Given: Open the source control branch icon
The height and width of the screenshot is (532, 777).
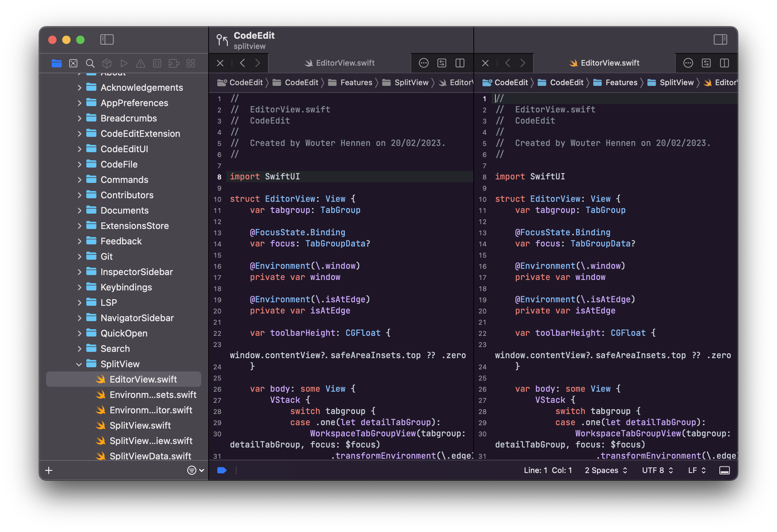Looking at the screenshot, I should 222,40.
